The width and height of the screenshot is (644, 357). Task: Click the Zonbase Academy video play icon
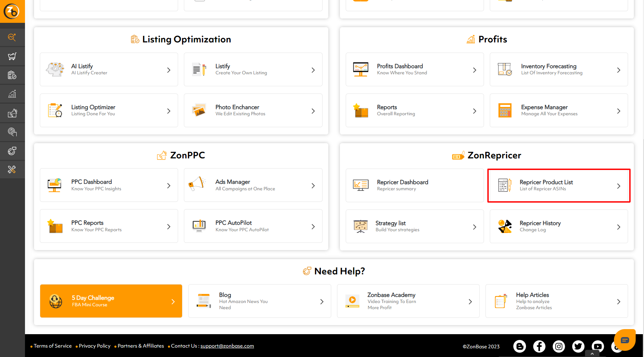tap(352, 301)
